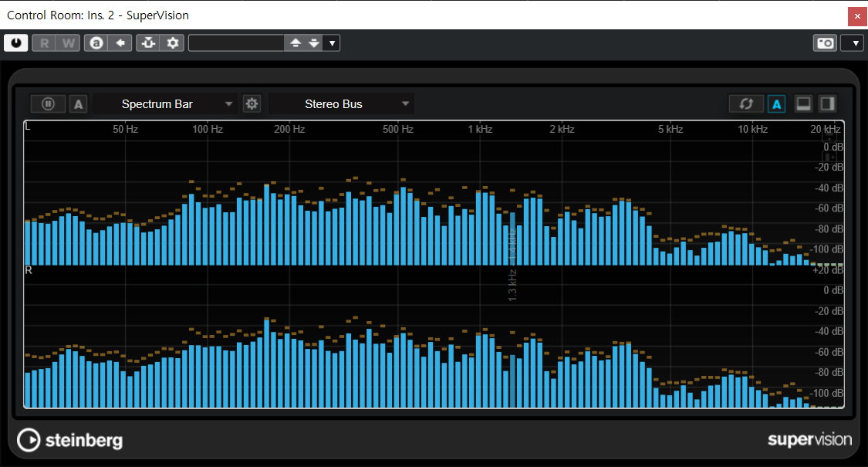The width and height of the screenshot is (868, 467).
Task: Enable Read Automation (R) button
Action: 44,43
